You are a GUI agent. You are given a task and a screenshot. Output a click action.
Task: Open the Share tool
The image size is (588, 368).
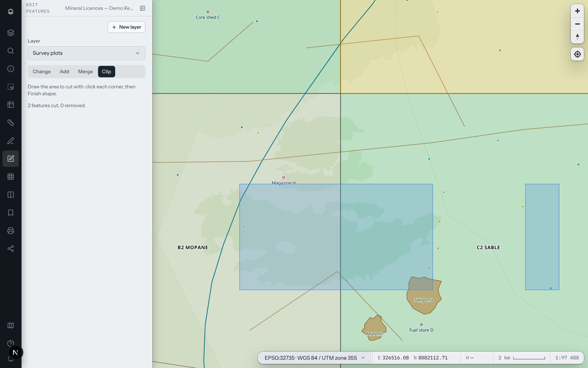[x=10, y=249]
